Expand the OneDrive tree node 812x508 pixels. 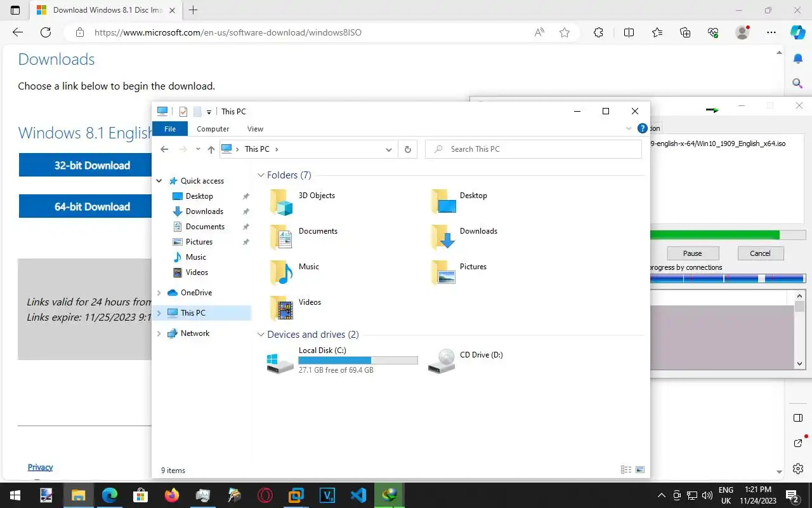159,293
